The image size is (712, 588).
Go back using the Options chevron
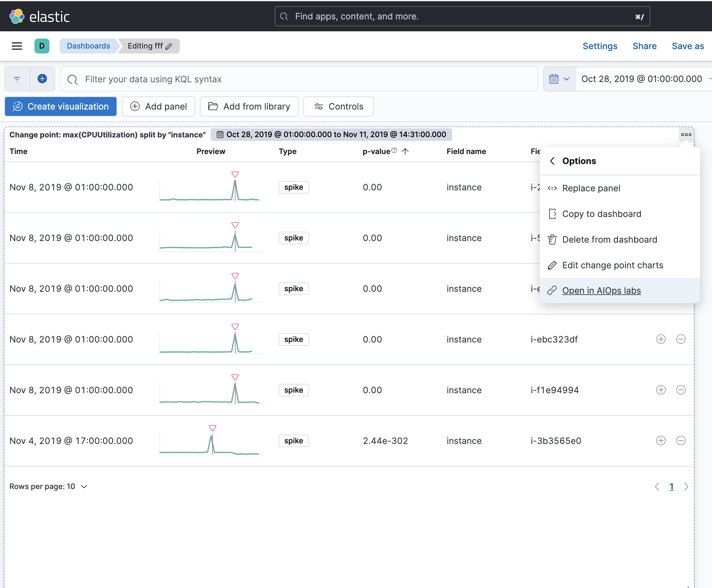(552, 161)
